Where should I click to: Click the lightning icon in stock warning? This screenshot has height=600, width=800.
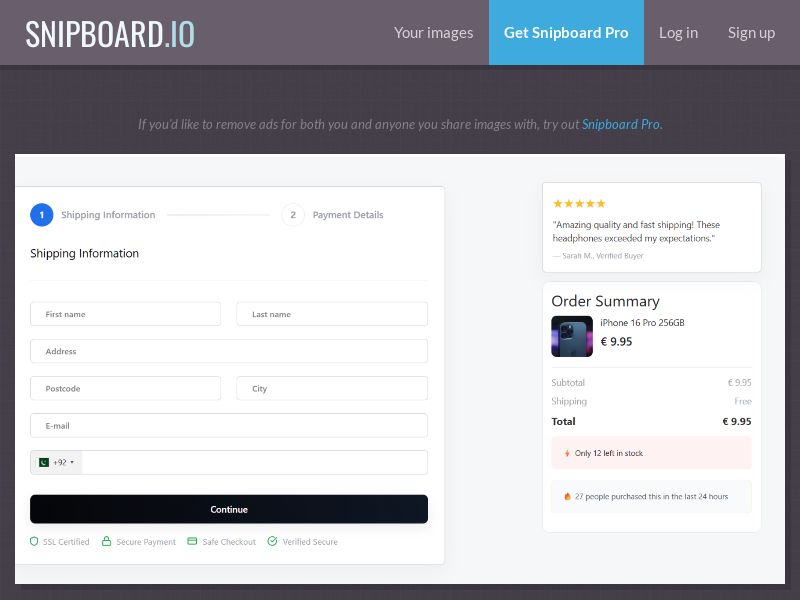coord(565,453)
